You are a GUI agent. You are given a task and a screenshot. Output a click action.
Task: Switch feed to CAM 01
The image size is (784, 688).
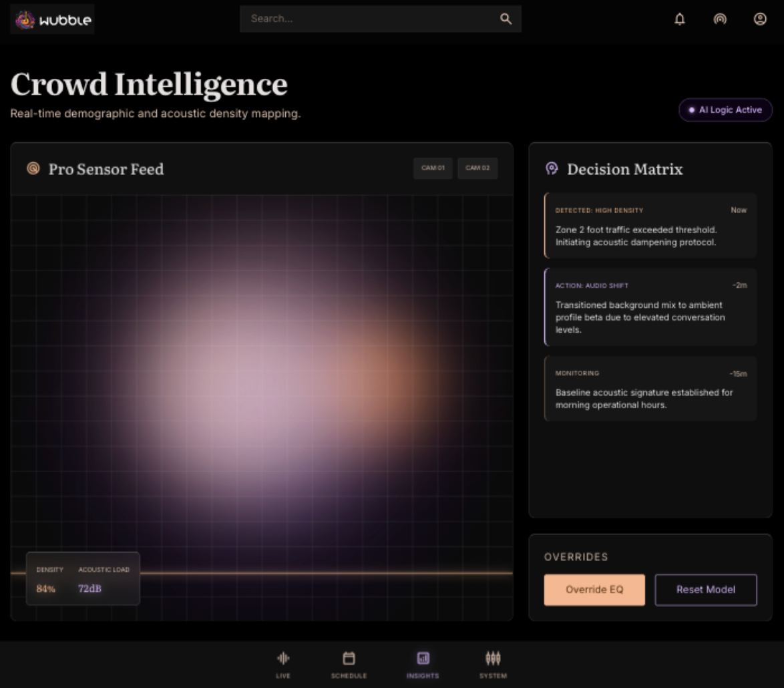point(433,168)
